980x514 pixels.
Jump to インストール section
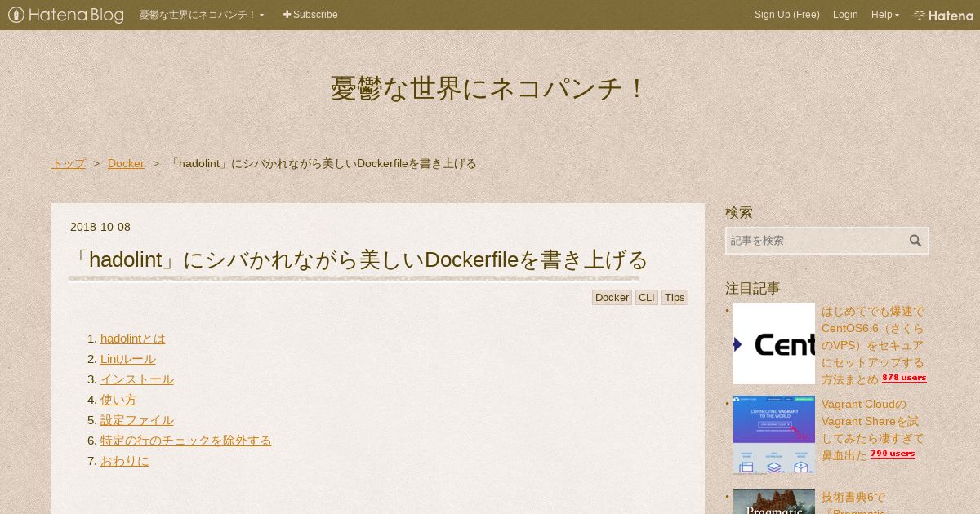click(x=137, y=379)
